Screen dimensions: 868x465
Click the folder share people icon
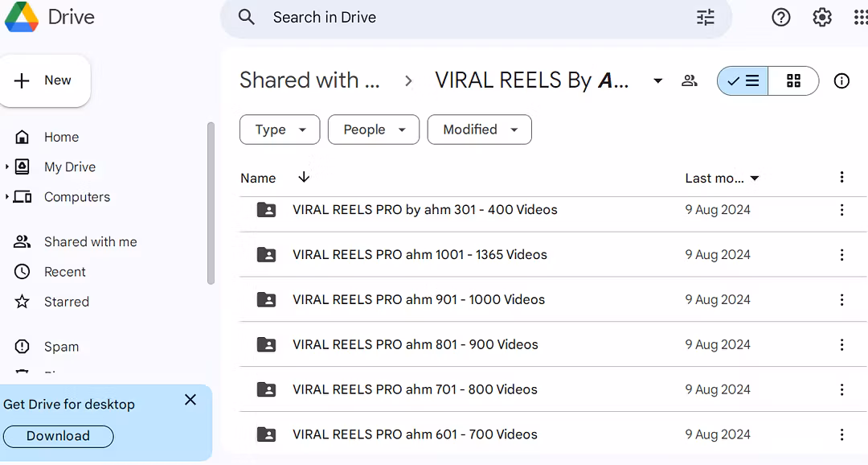coord(689,80)
